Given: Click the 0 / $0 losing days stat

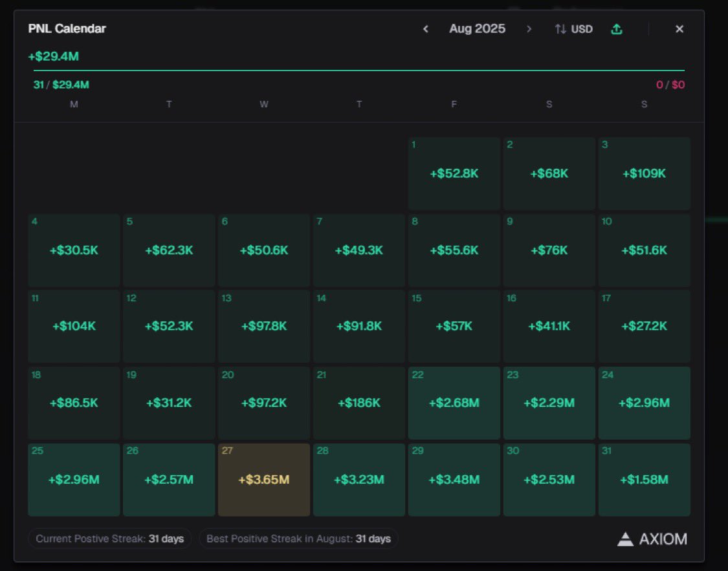Looking at the screenshot, I should click(670, 85).
